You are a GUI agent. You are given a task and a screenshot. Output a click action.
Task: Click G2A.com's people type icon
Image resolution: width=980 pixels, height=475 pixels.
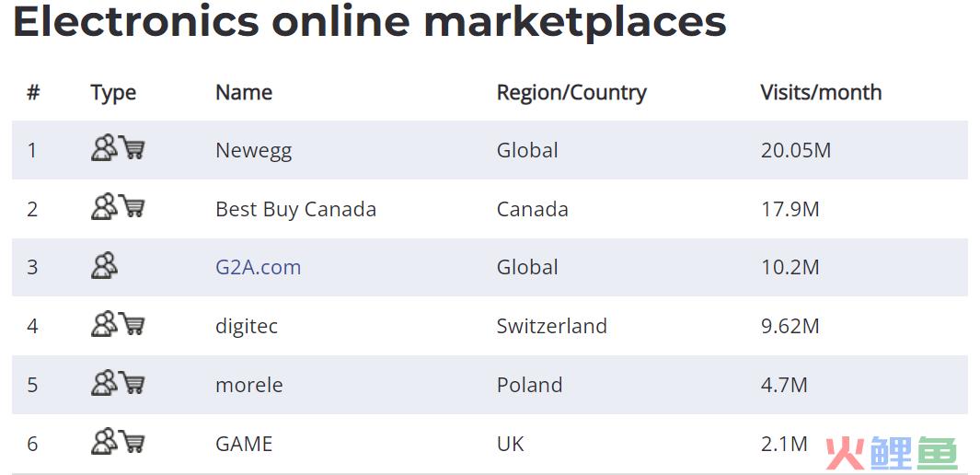point(104,265)
